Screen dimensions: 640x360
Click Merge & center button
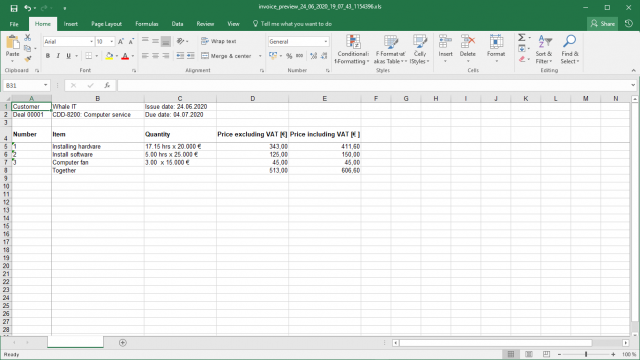tap(227, 56)
